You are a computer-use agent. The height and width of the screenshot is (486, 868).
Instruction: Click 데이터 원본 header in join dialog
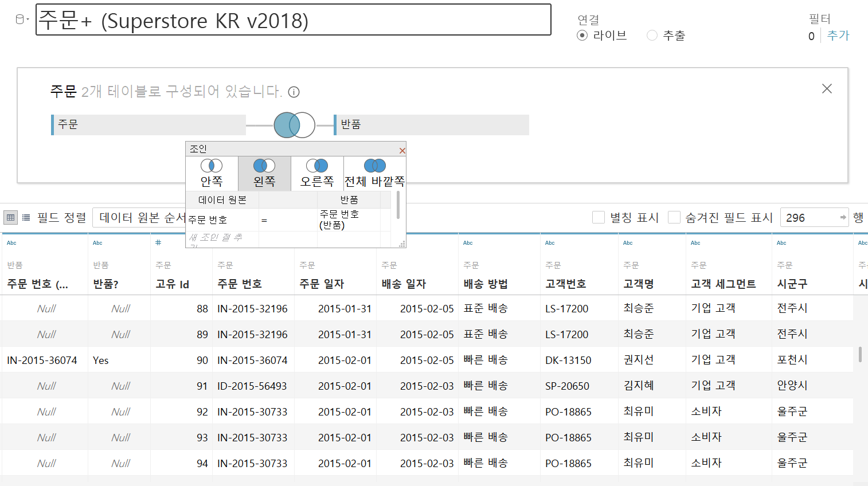click(x=222, y=199)
